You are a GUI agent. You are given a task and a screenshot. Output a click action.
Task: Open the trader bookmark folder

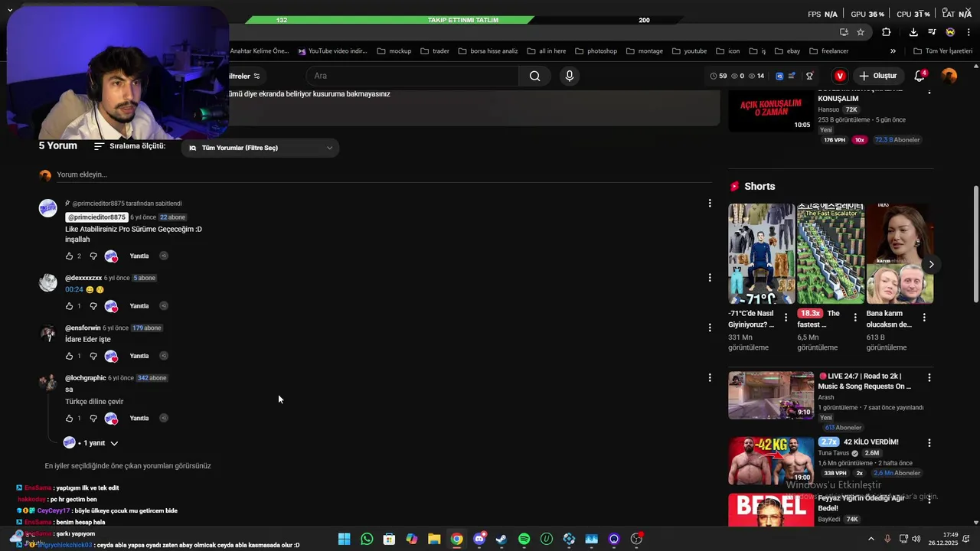(435, 51)
